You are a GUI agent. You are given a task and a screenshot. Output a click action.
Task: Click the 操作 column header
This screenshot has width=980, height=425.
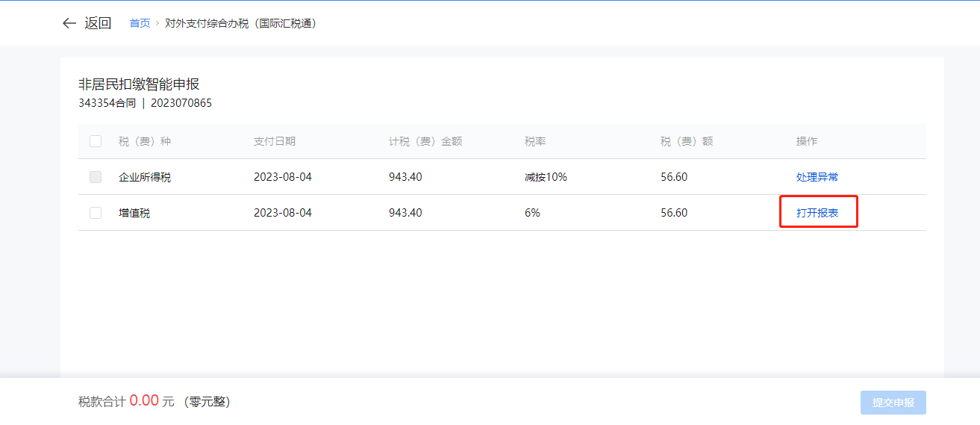click(807, 141)
